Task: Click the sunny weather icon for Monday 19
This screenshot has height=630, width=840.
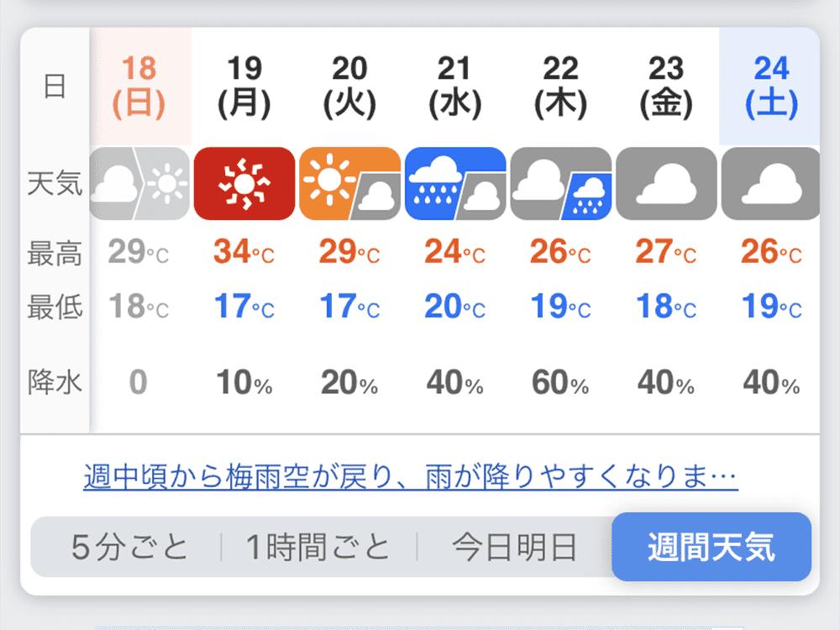Action: click(x=244, y=184)
